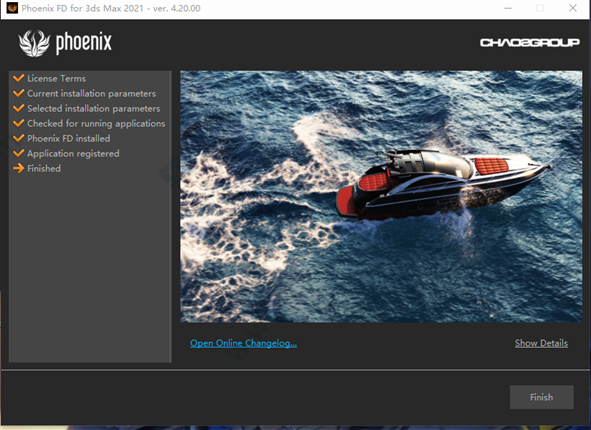This screenshot has width=591, height=430.
Task: Click the disabled maximize button
Action: (540, 8)
